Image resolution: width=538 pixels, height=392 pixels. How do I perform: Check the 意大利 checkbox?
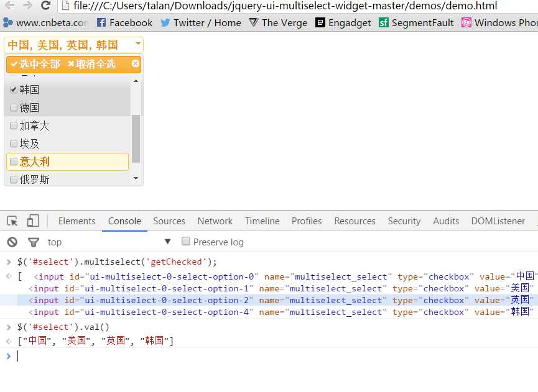(14, 162)
